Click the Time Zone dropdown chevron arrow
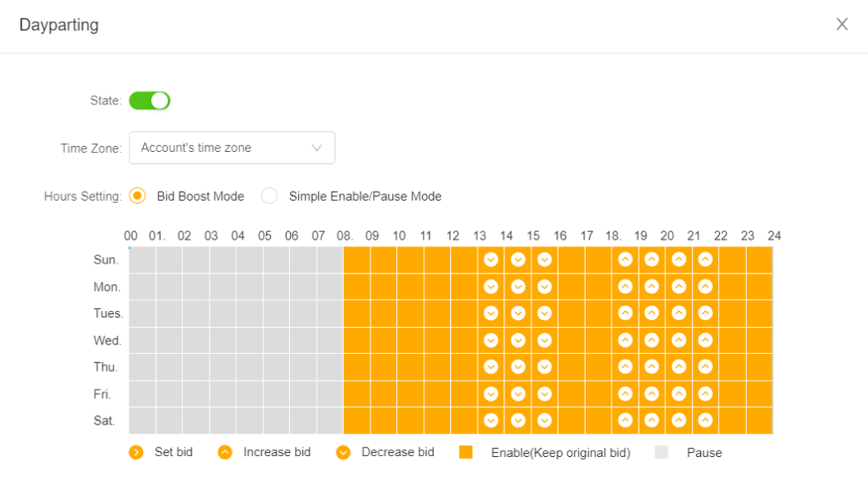Screen dimensions: 868x481 coord(317,149)
